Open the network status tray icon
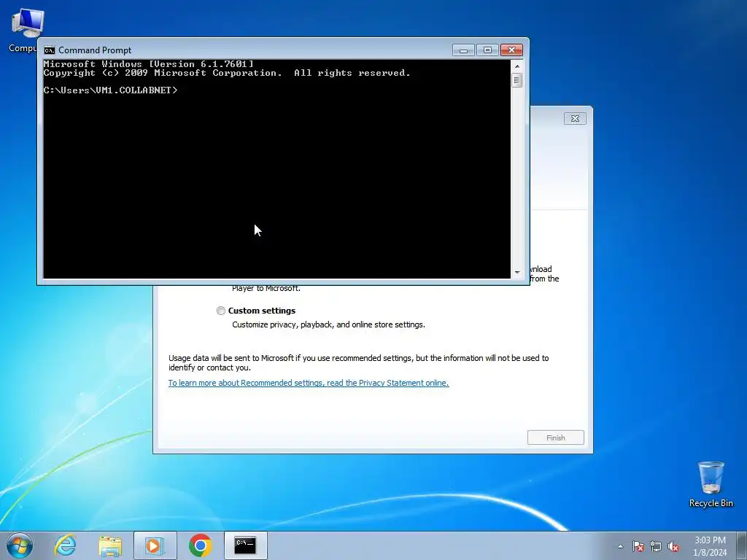The height and width of the screenshot is (560, 747). pos(656,546)
